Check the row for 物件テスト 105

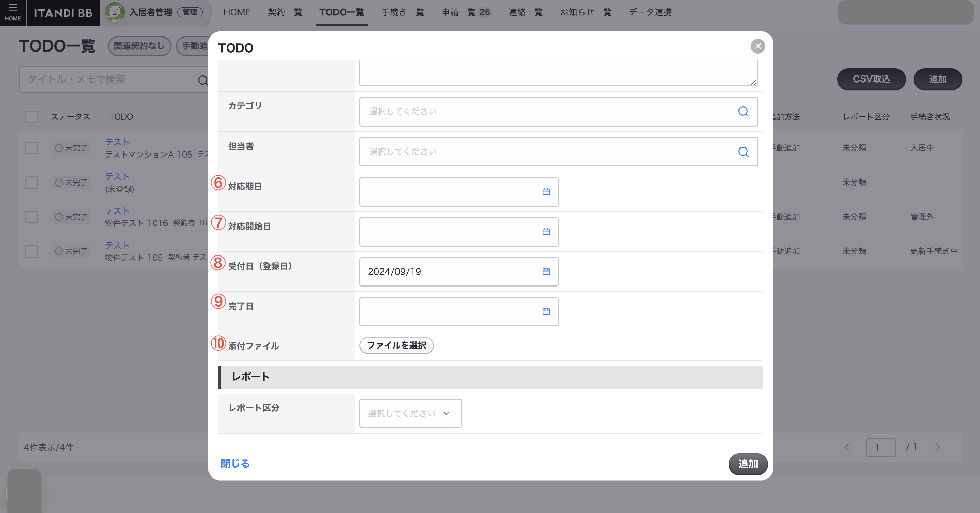point(31,251)
